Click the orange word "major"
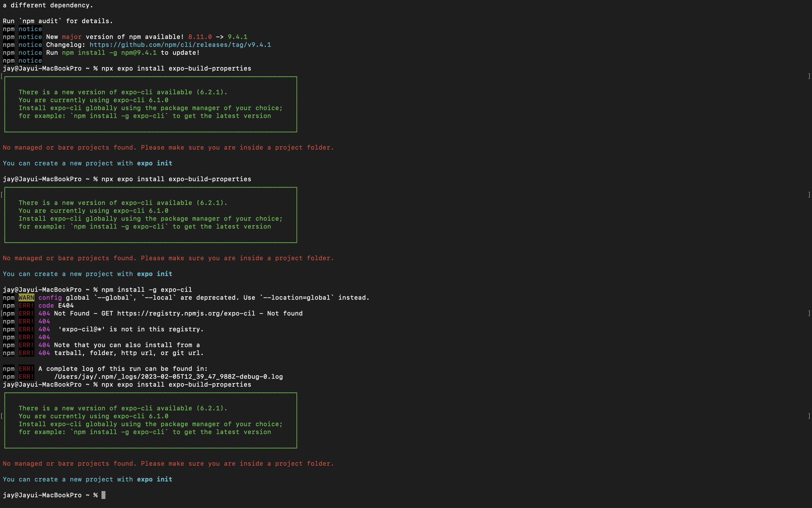 [x=72, y=37]
